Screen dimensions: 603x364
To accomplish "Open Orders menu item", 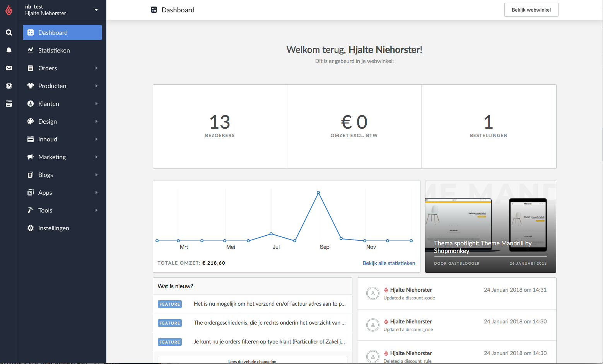I will (62, 68).
